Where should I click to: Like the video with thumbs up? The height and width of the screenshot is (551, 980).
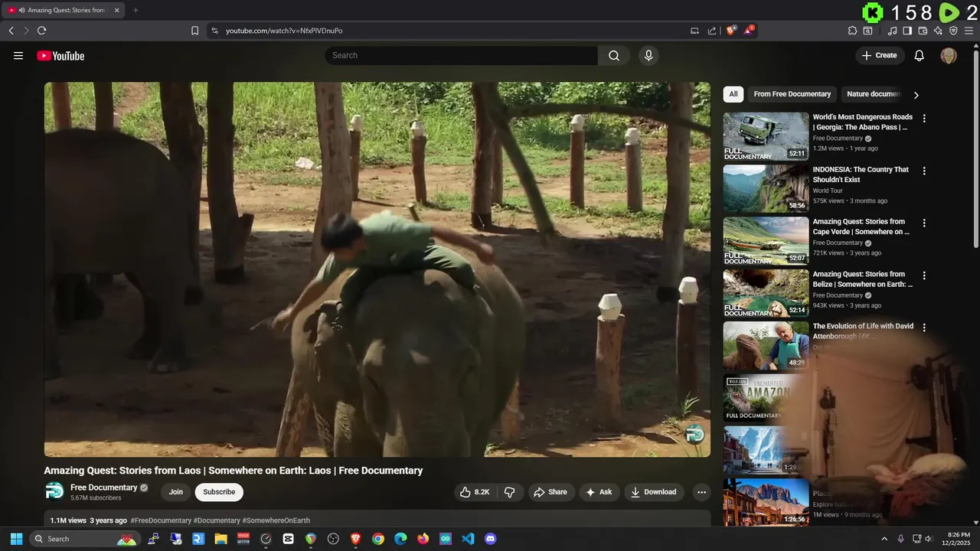[x=475, y=492]
